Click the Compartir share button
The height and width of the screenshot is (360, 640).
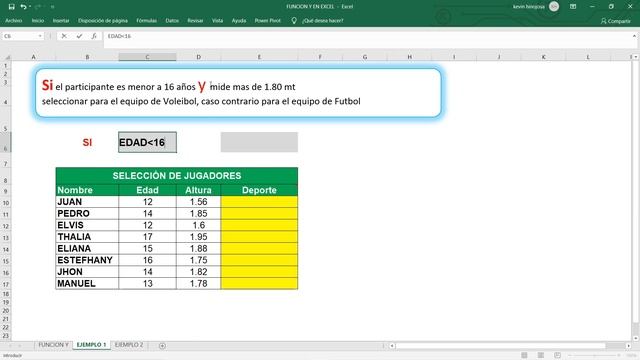click(x=616, y=21)
